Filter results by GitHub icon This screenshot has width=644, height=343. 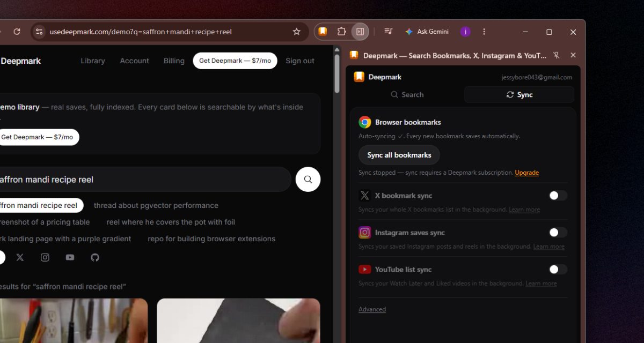tap(95, 257)
